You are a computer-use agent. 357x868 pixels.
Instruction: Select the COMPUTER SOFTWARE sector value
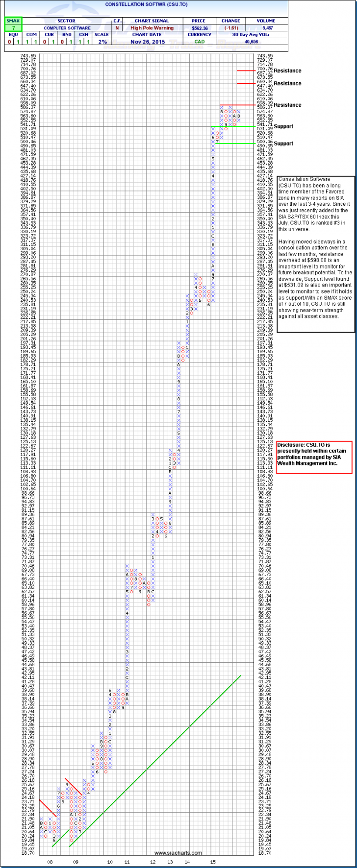coord(67,28)
